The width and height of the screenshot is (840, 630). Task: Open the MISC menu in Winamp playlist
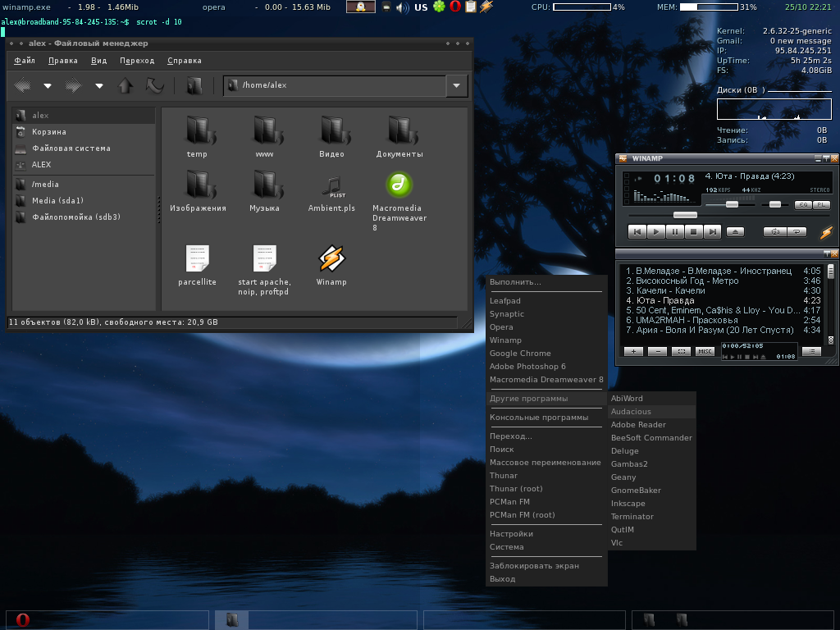coord(705,351)
